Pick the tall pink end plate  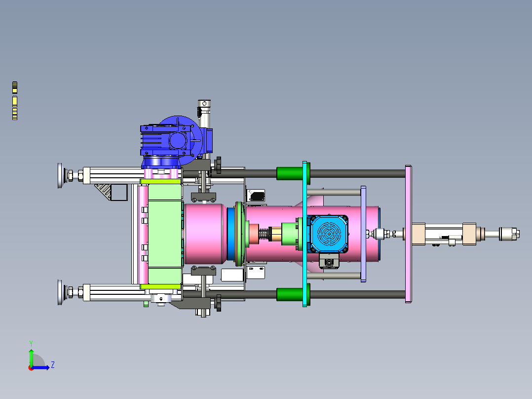tap(408, 234)
